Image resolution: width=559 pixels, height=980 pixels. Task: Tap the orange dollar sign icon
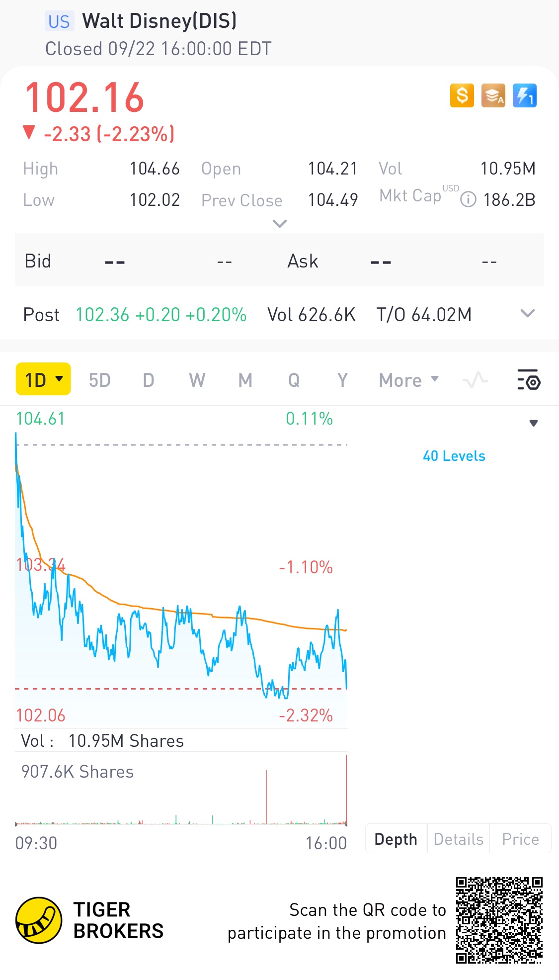point(462,95)
